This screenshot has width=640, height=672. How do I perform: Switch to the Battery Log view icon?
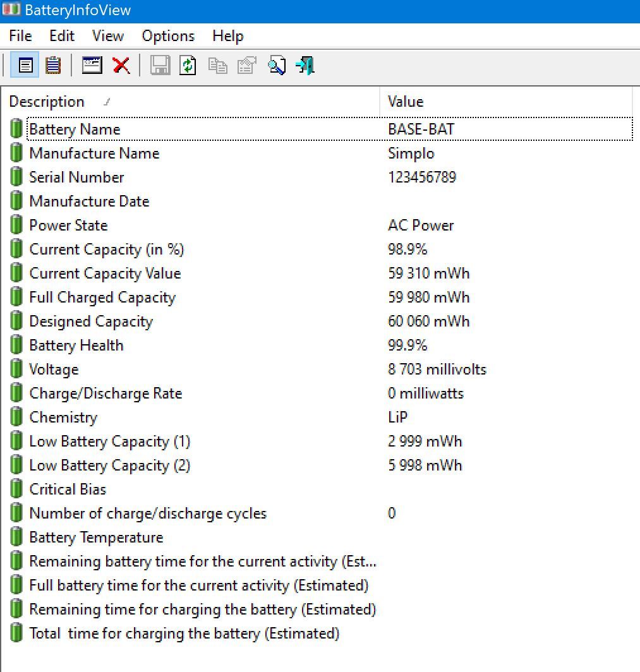click(52, 66)
